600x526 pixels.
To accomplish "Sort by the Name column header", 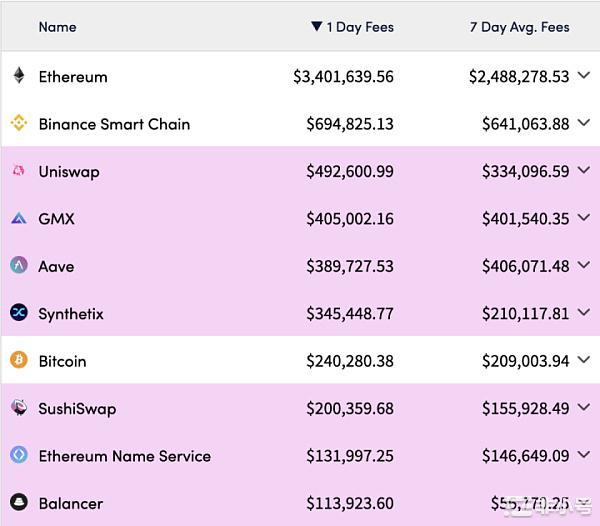I will pyautogui.click(x=57, y=27).
